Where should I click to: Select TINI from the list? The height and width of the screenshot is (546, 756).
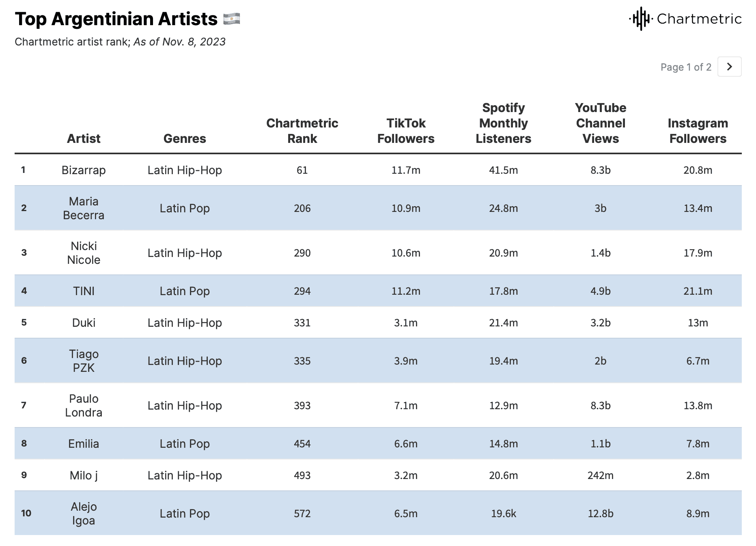(x=84, y=291)
